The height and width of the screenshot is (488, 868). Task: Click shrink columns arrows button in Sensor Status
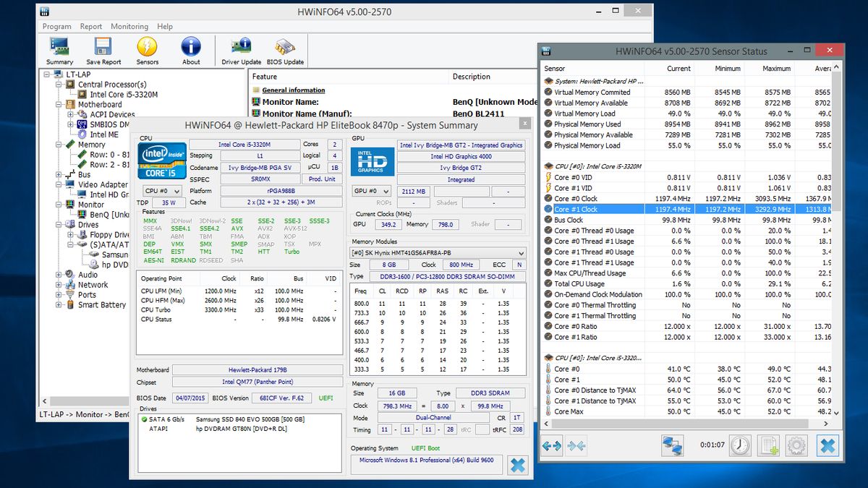576,445
